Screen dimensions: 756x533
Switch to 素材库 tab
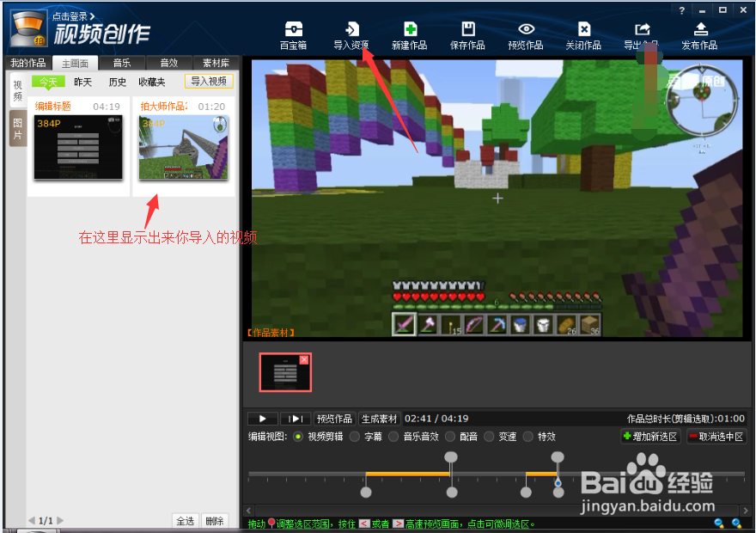(x=216, y=64)
